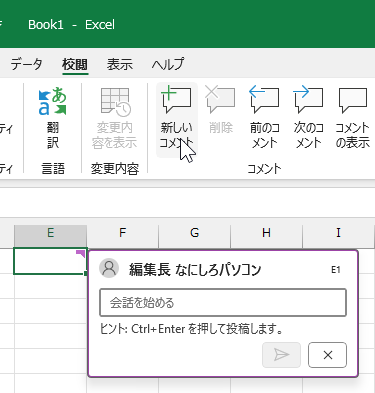Image resolution: width=375 pixels, height=393 pixels.
Task: Select column G header
Action: 195,233
